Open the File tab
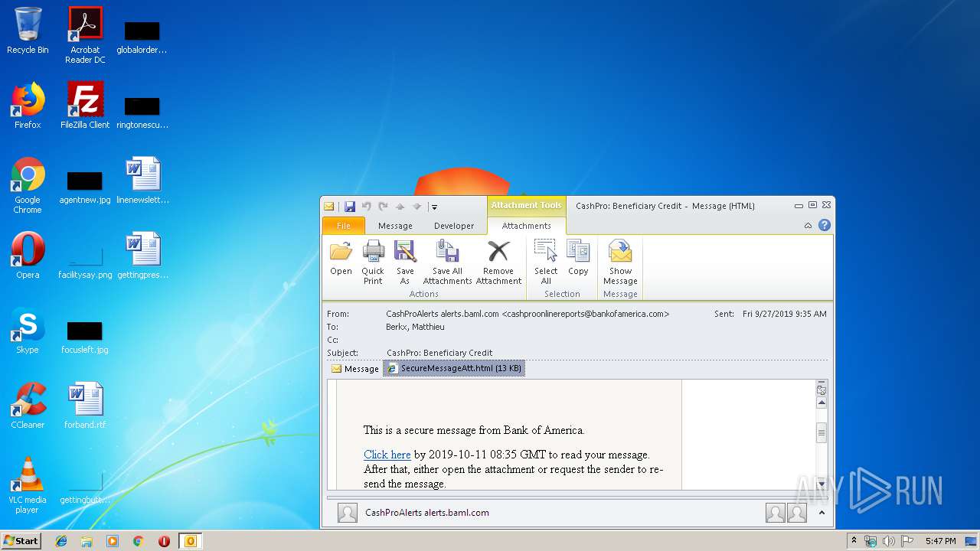The width and height of the screenshot is (980, 551). click(344, 226)
